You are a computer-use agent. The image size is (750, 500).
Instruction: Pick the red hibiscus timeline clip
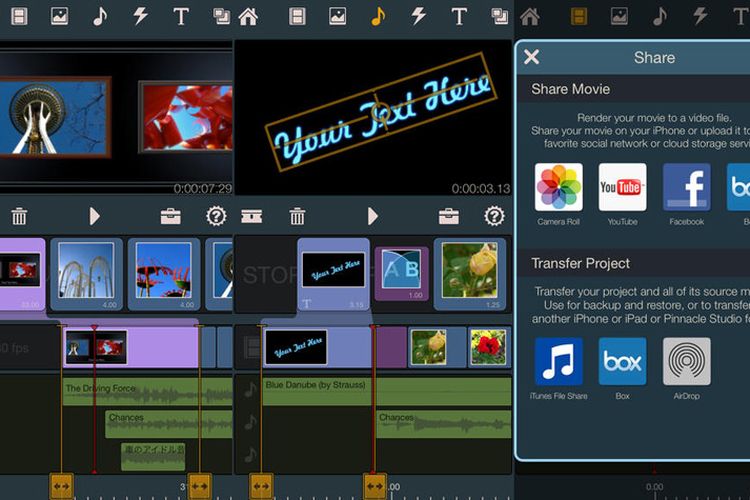click(x=488, y=347)
